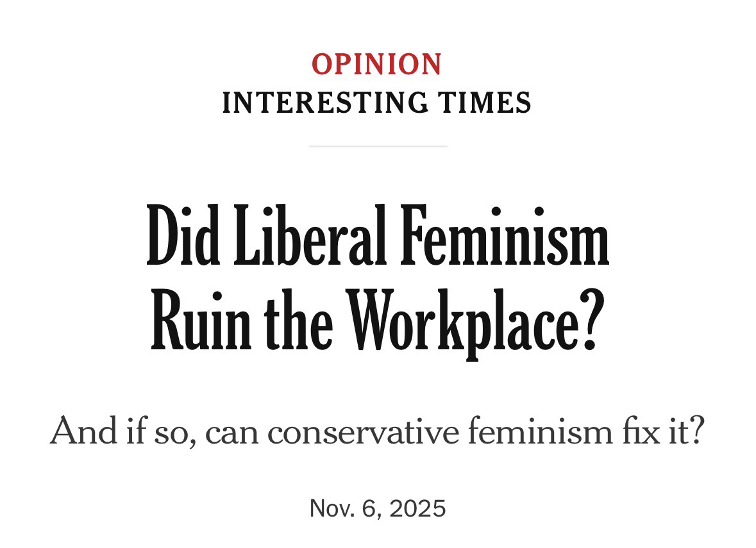This screenshot has height=548, width=756.
Task: Click the word 'And' starting the subheadline
Action: 83,431
